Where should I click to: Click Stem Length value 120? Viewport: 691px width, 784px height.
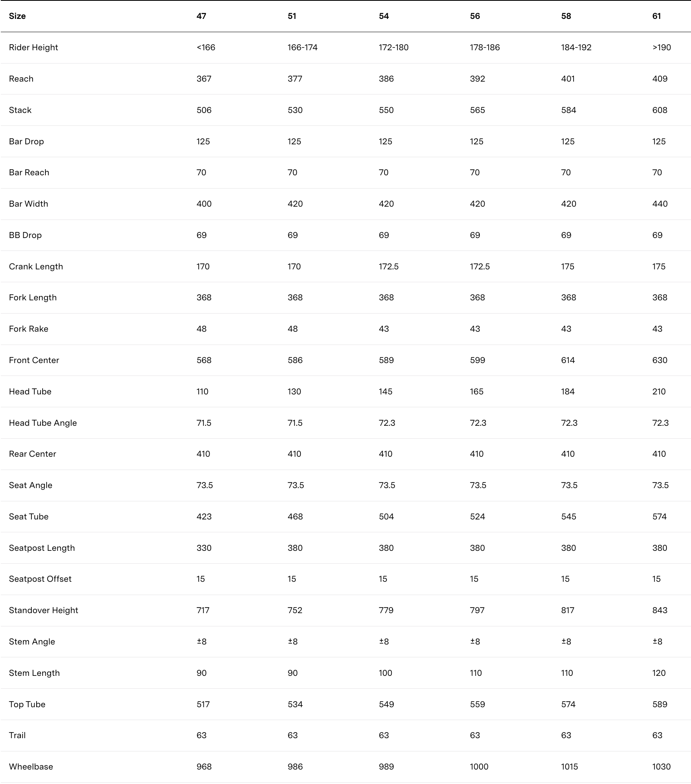pyautogui.click(x=659, y=673)
